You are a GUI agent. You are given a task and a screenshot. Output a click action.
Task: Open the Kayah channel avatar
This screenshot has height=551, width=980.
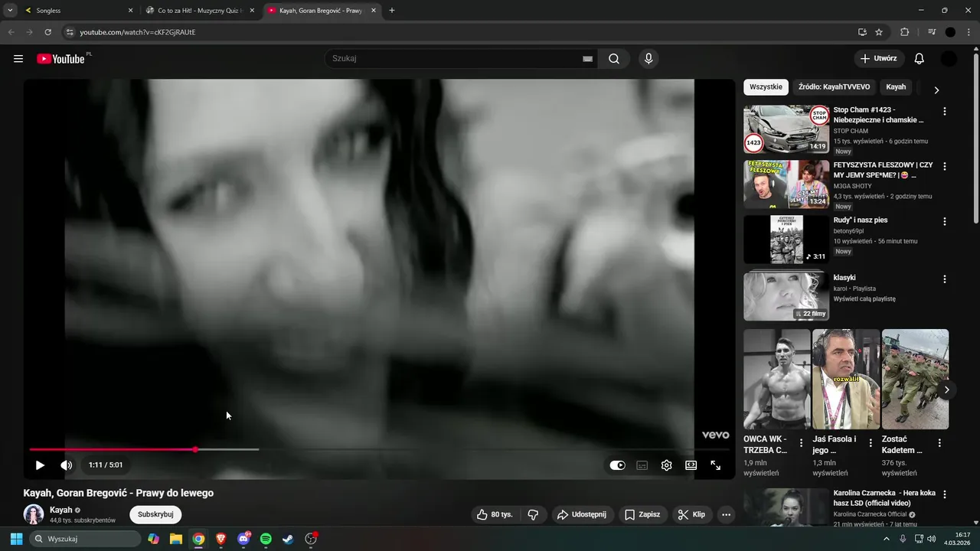pos(34,514)
